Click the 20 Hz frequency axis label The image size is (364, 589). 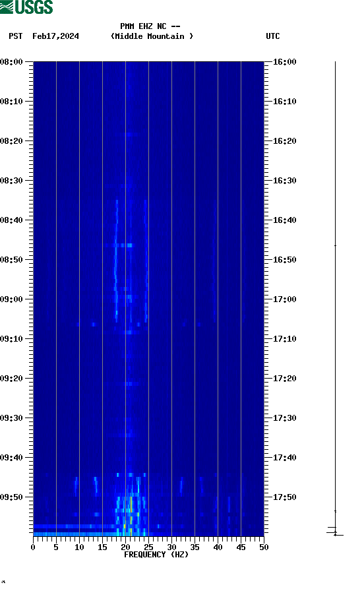125,547
